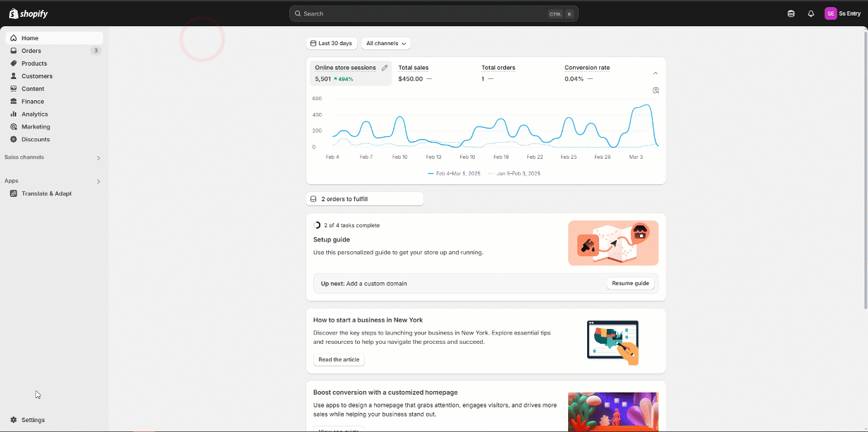Open the chart report magnifier icon
Viewport: 868px width, 432px height.
click(x=656, y=90)
